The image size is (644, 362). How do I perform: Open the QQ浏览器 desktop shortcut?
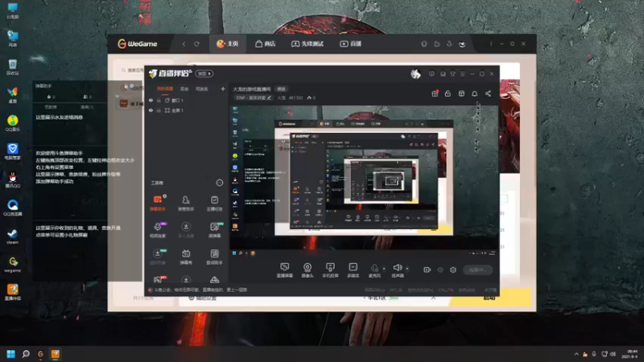12,208
